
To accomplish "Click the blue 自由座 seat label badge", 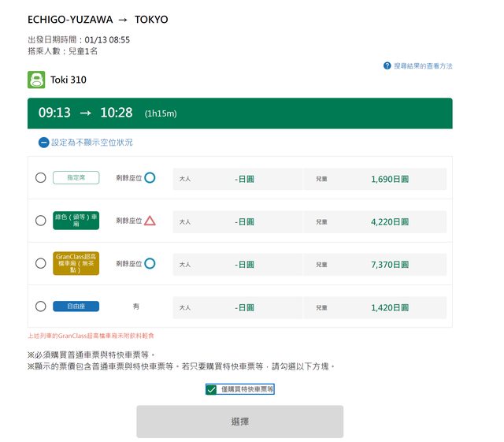I will coord(76,306).
